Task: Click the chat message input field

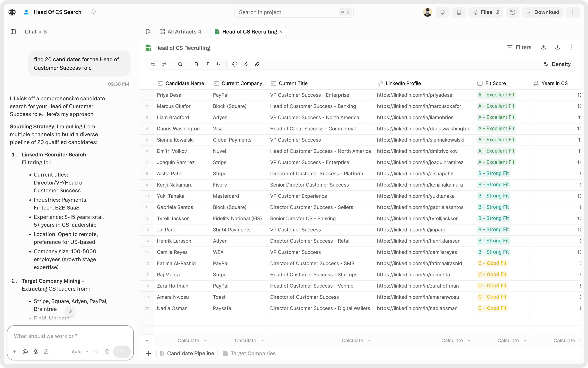Action: coord(70,336)
